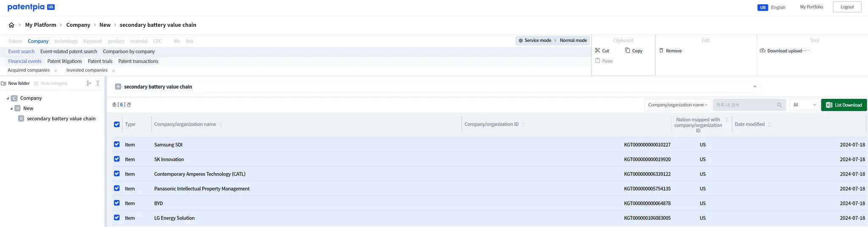
Task: Collapse the New tree node
Action: point(11,109)
